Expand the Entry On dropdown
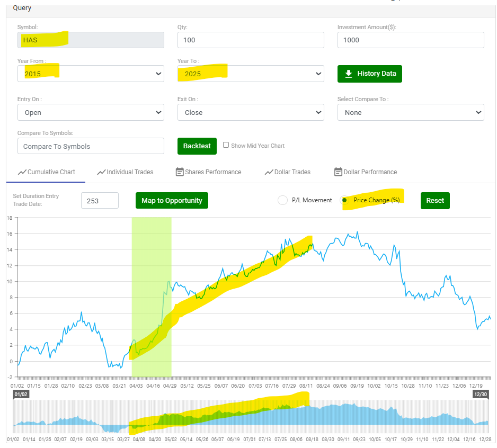The width and height of the screenshot is (497, 448). point(91,112)
